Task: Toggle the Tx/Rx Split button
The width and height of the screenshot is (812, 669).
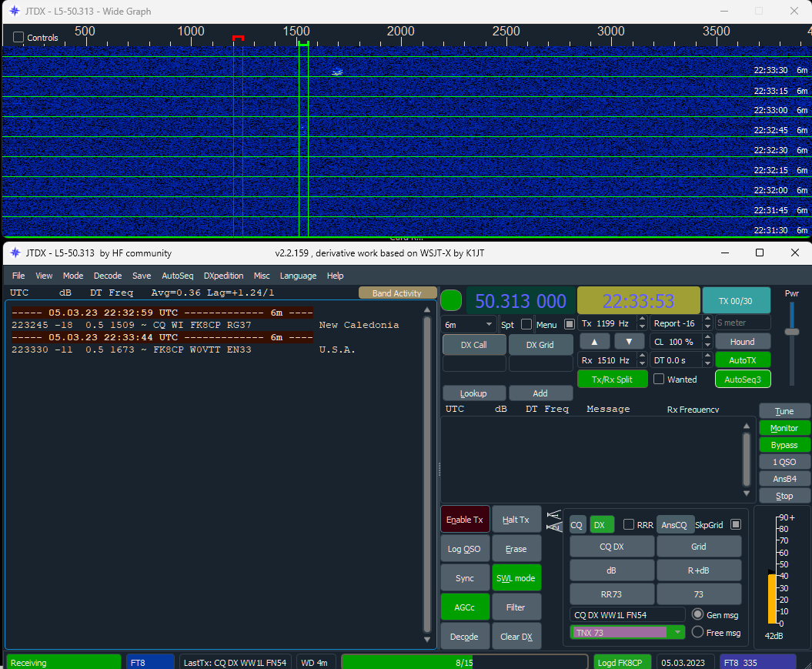Action: click(x=612, y=379)
